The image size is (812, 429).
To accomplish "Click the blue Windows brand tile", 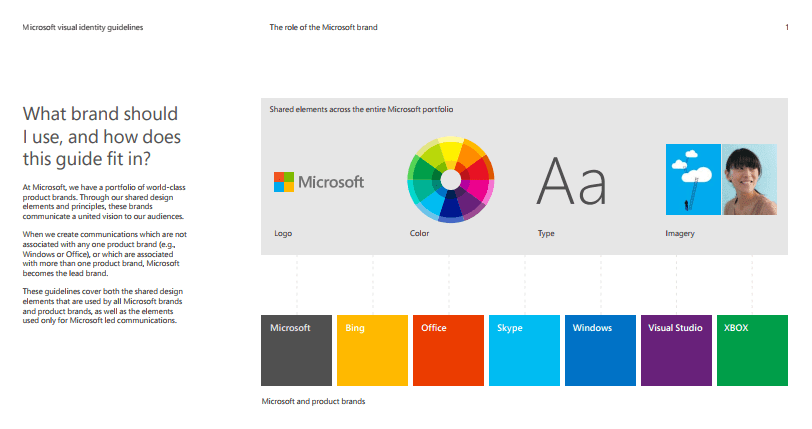I will [600, 350].
